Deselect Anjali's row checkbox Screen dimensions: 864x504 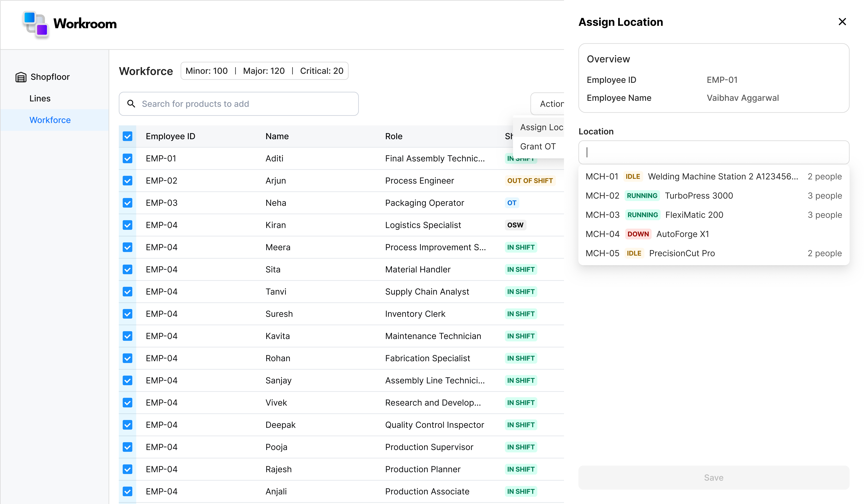pos(128,491)
